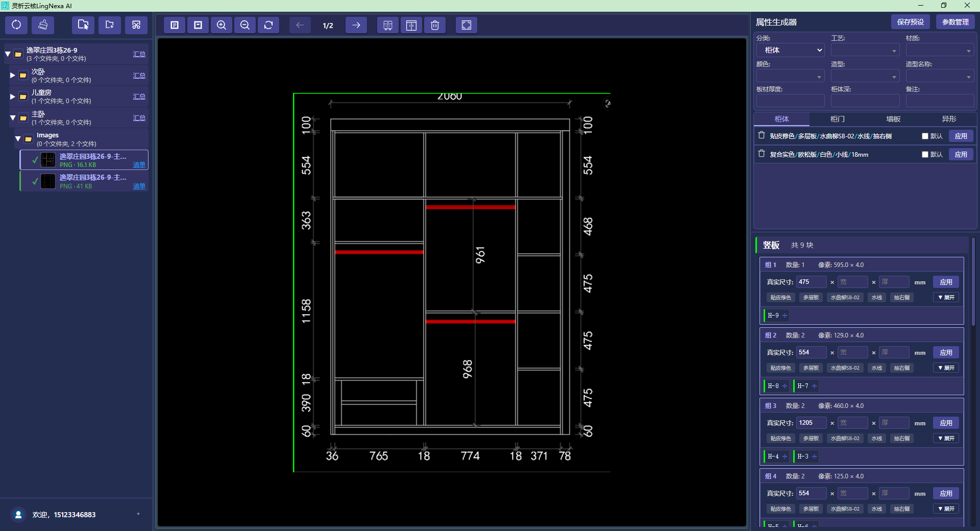Expand the 儿童房 folder
This screenshot has width=980, height=531.
coord(13,96)
